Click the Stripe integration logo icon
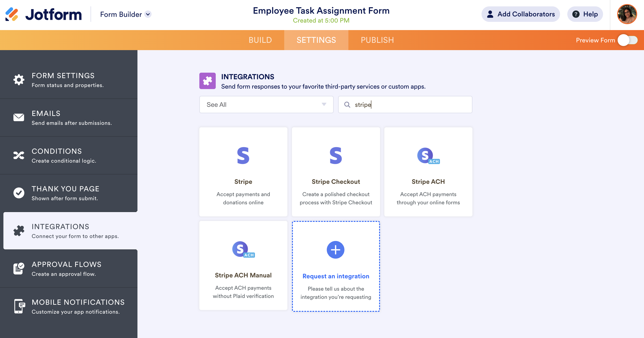Screen dimensions: 644x338 click(243, 155)
